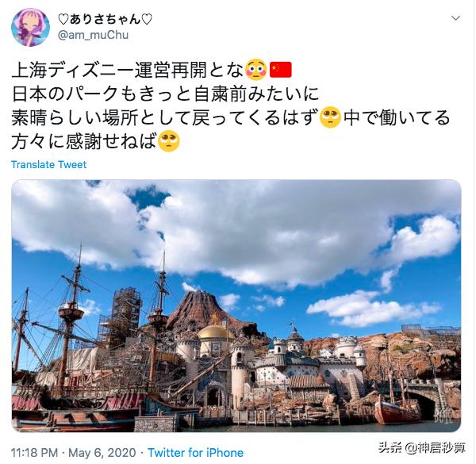Click the May 6, 2020 date

point(102,453)
